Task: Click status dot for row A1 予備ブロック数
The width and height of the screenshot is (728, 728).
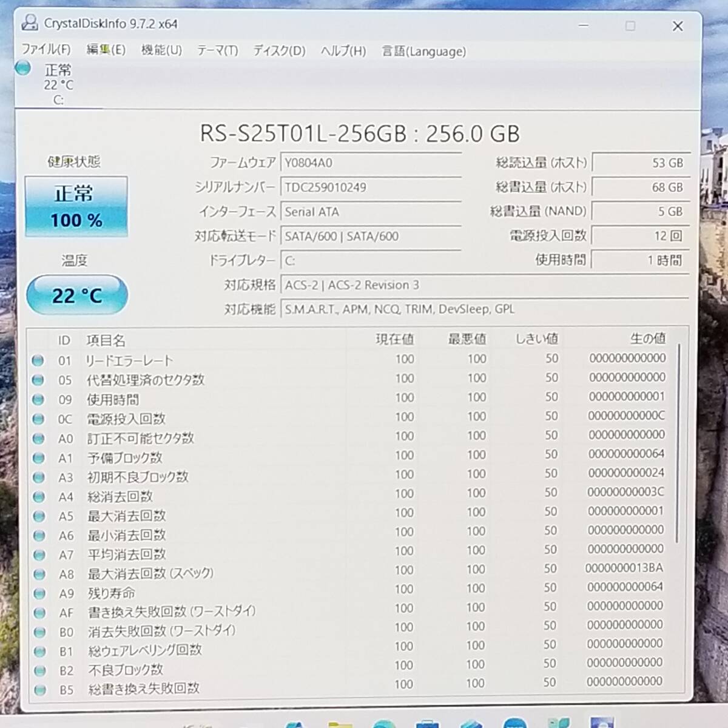Action: (x=38, y=457)
